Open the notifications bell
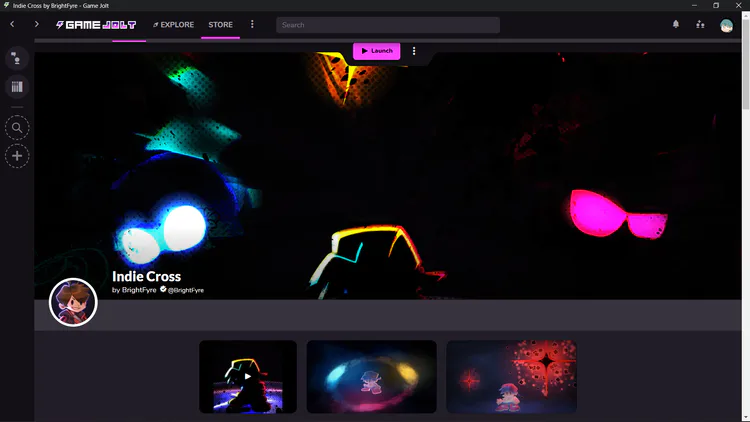750x422 pixels. [x=676, y=24]
